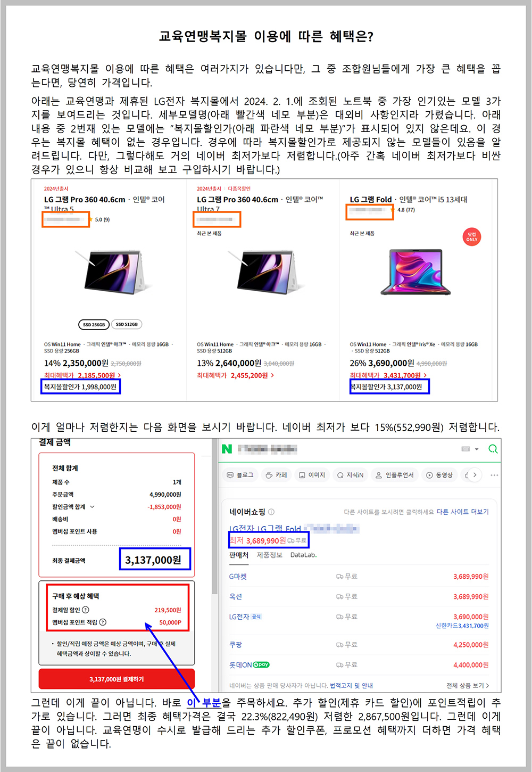The image size is (532, 772).
Task: Click the 쿠팡 price 4,250,000원
Action: click(x=471, y=645)
